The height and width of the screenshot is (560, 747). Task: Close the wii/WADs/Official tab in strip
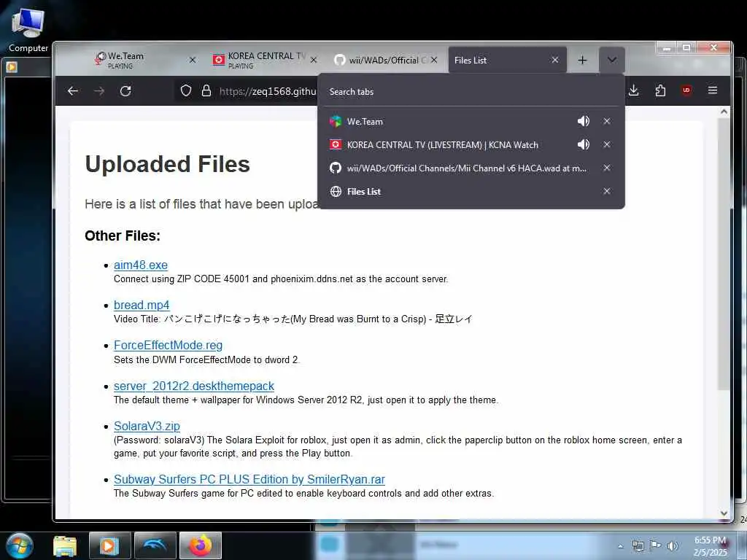434,60
